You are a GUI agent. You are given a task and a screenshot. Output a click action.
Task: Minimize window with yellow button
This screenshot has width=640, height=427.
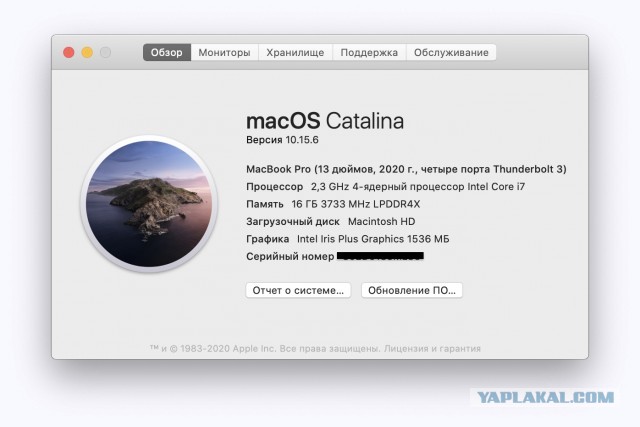pos(87,53)
